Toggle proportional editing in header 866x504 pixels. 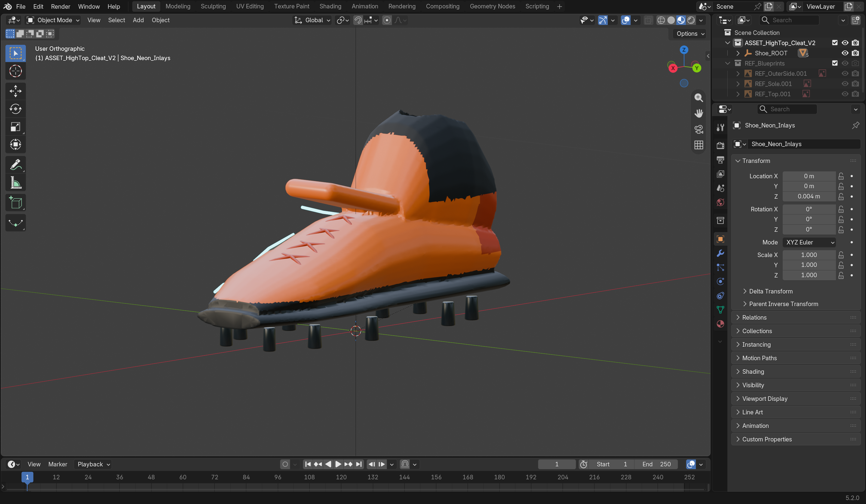coord(387,20)
